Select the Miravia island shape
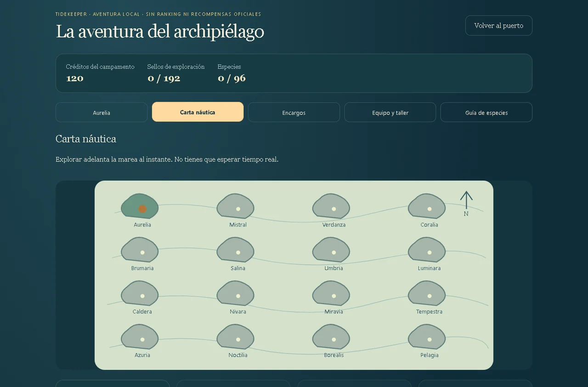Screen dimensions: 588x387 tap(331, 293)
